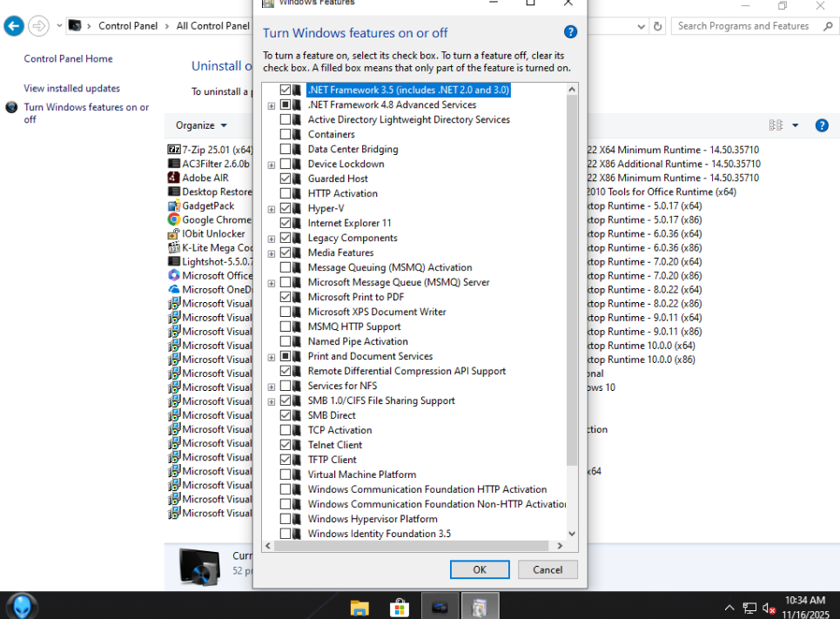Expand the Device Lockdown node
Viewport: 840px width, 619px height.
pos(272,165)
